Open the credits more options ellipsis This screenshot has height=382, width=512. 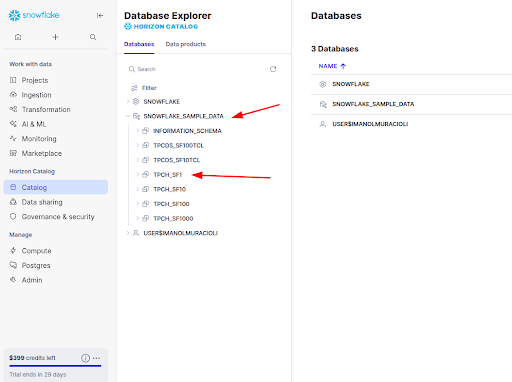[x=97, y=358]
